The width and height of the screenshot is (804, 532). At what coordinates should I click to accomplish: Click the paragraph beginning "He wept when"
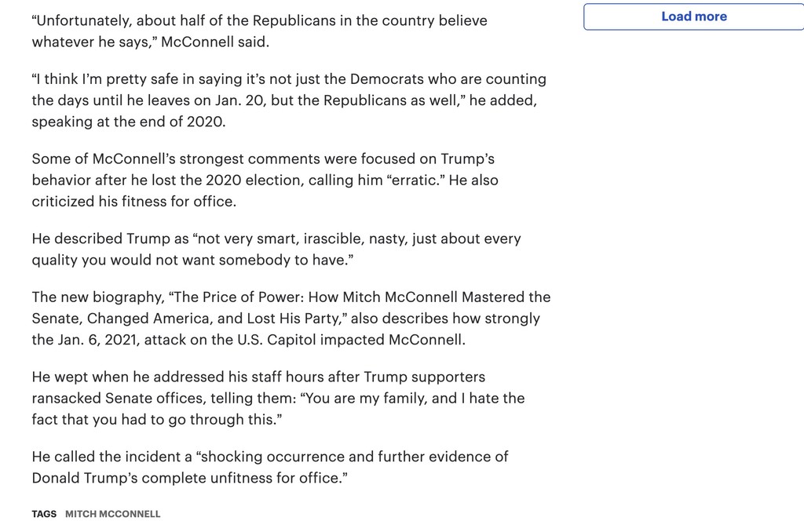[279, 399]
